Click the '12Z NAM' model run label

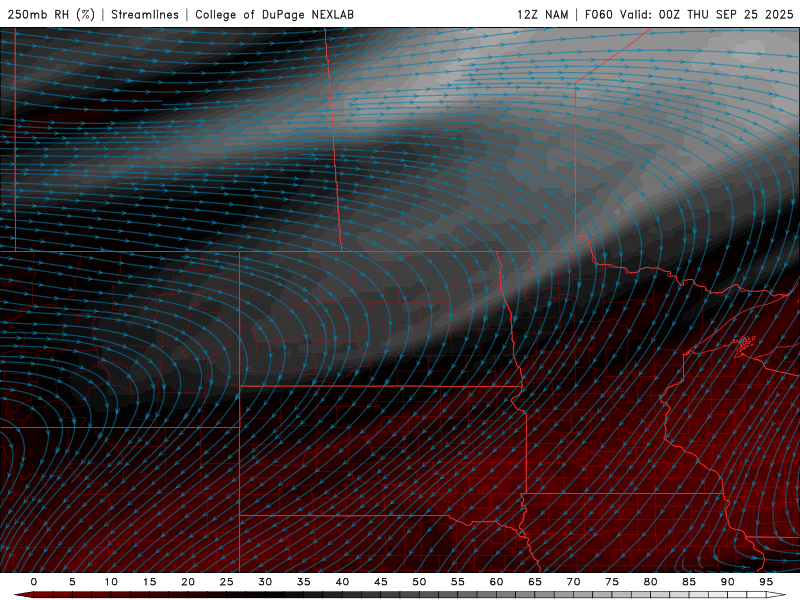(542, 14)
